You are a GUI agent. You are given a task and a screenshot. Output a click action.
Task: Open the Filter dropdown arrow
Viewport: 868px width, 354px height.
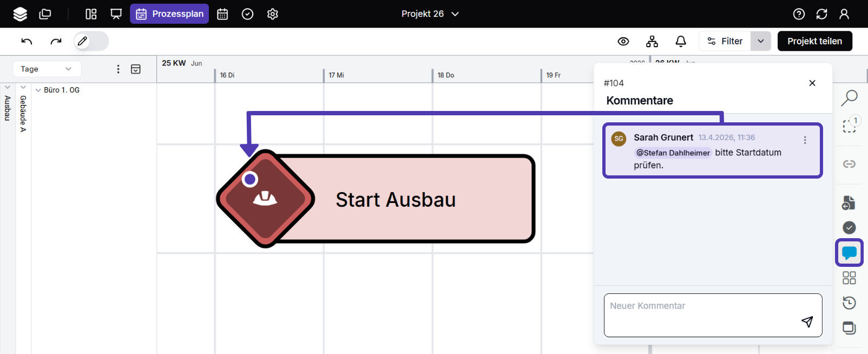[x=760, y=41]
